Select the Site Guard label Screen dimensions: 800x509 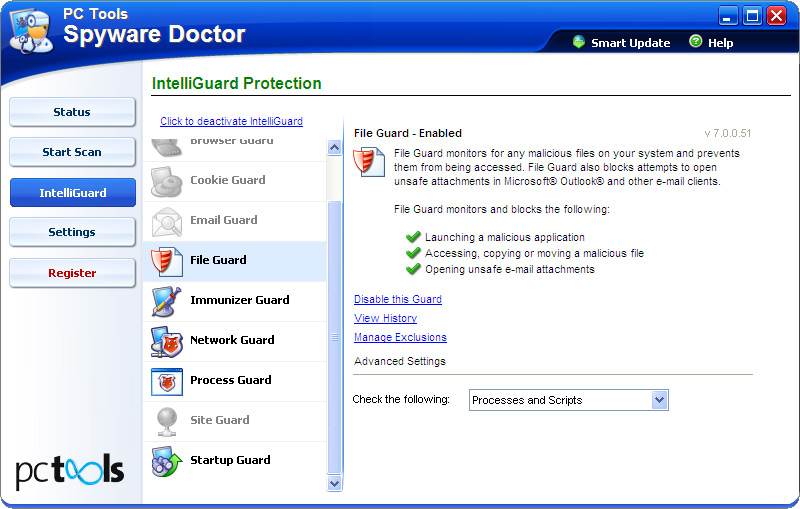click(219, 420)
